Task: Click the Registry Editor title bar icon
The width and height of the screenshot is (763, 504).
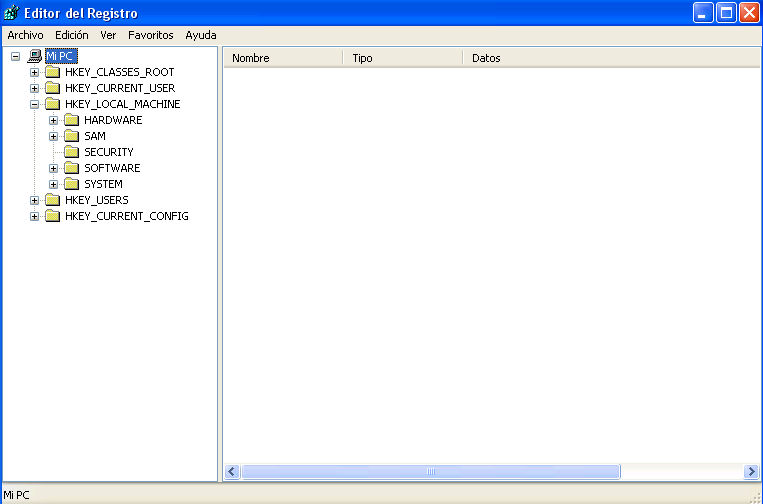Action: point(12,13)
